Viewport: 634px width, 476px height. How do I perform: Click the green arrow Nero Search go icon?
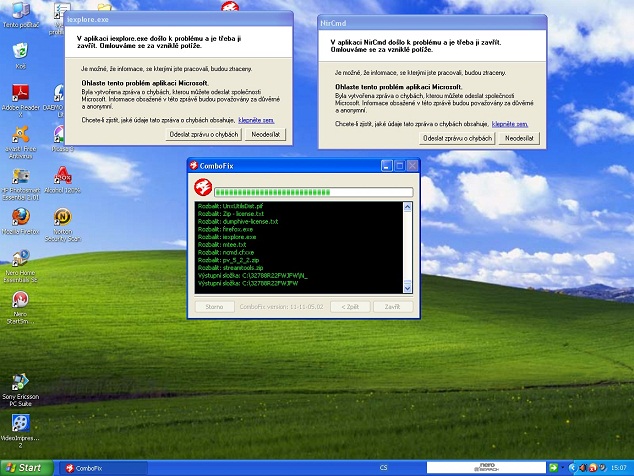pos(553,468)
